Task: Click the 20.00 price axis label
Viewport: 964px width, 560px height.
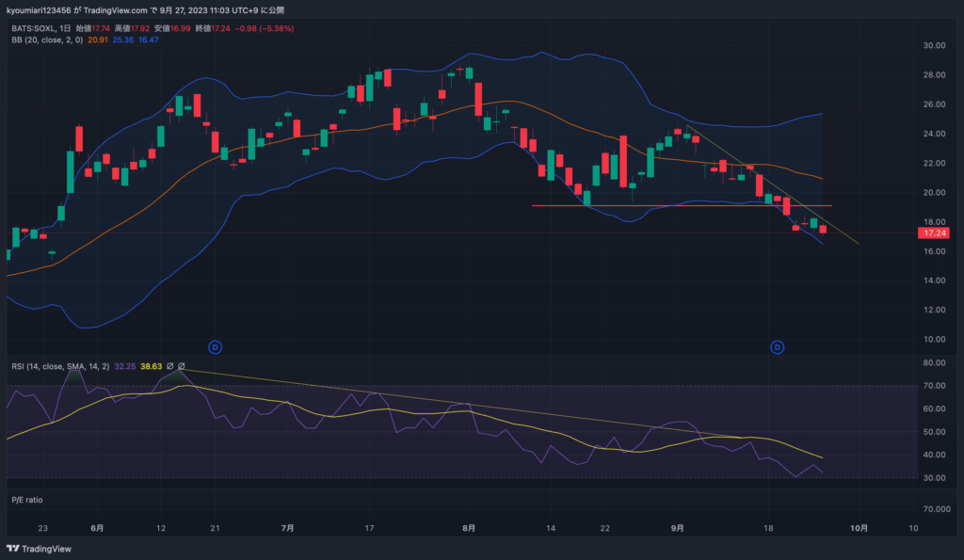Action: click(934, 192)
